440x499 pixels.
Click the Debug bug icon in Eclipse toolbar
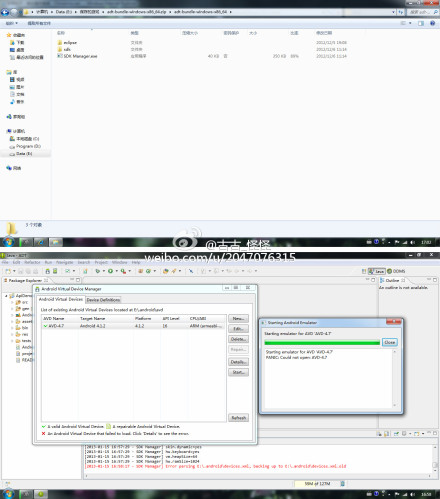(98, 271)
